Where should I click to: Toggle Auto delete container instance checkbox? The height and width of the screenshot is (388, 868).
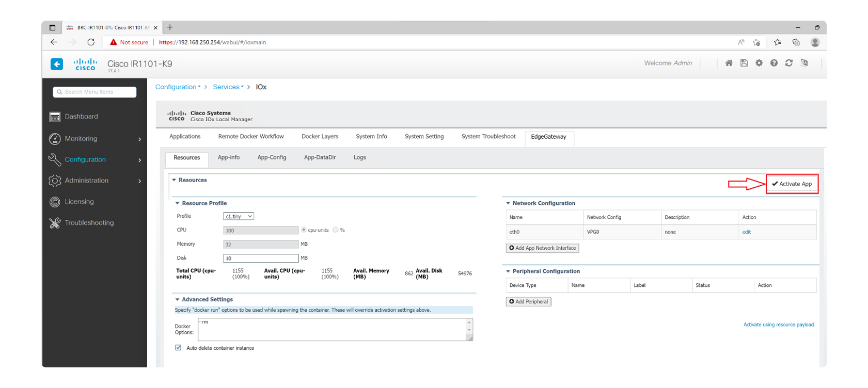178,348
